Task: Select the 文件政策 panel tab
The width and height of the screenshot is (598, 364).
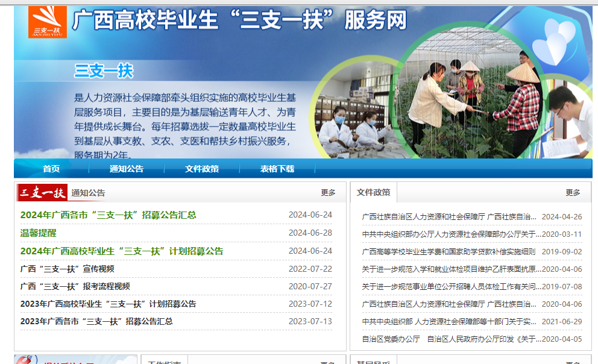Action: pyautogui.click(x=373, y=192)
